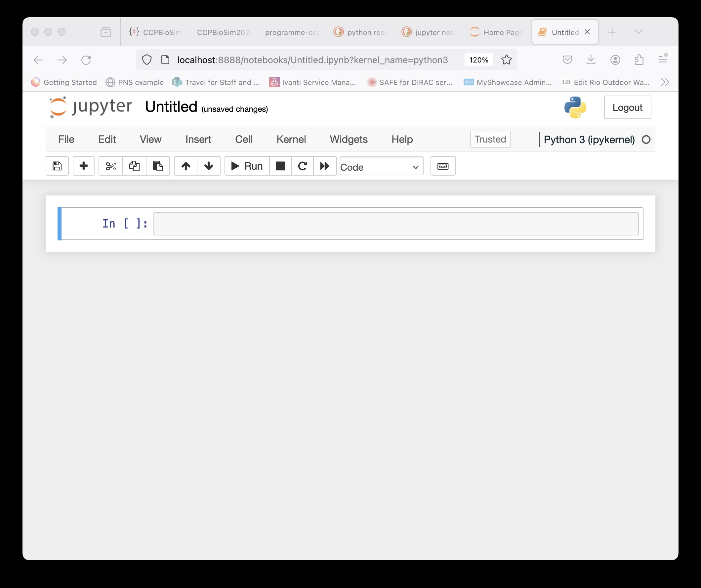Viewport: 701px width, 588px height.
Task: Open browser downloads icon
Action: 591,60
